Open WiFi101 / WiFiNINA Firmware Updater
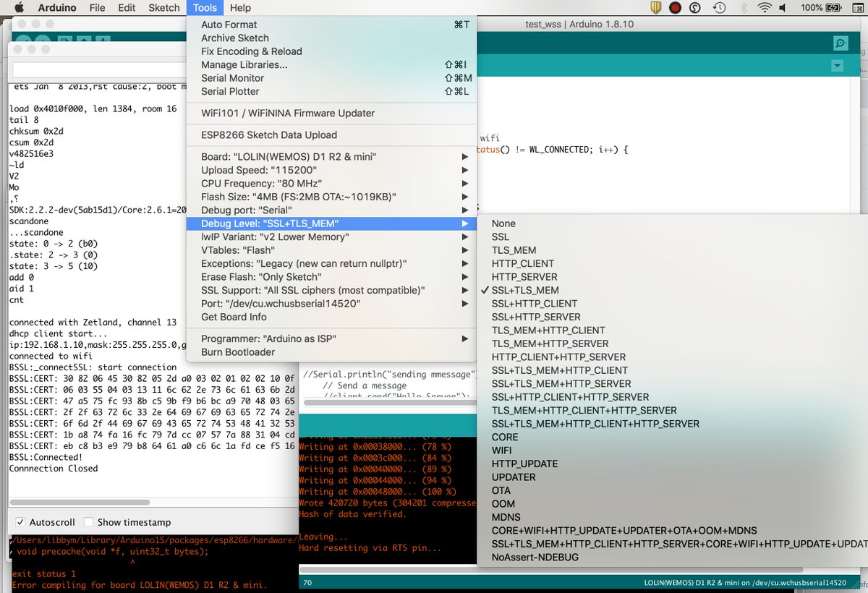The height and width of the screenshot is (593, 868). 331,113
